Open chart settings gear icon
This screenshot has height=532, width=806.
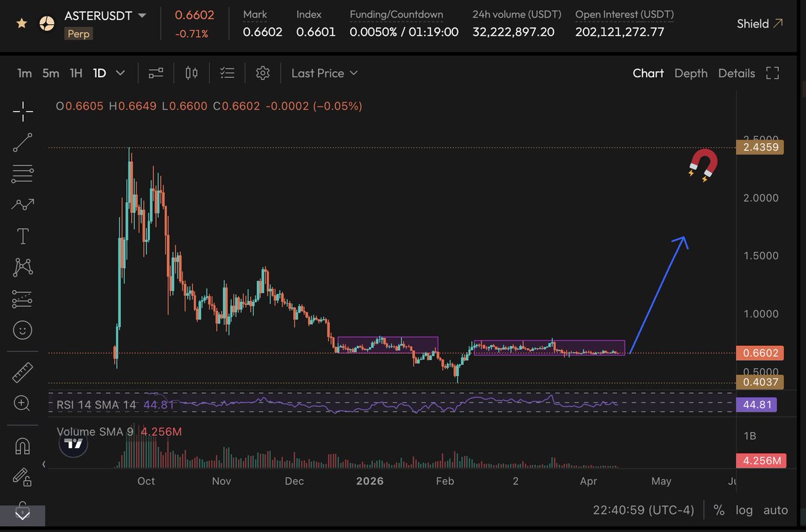[263, 73]
